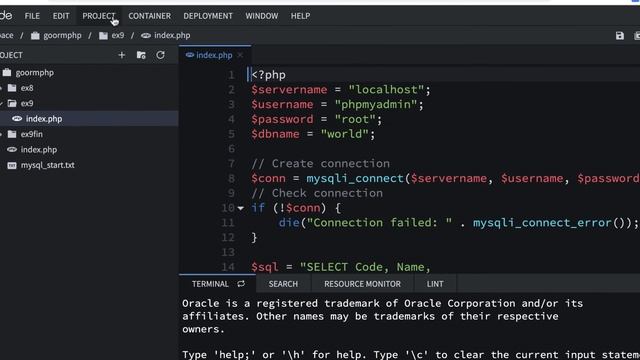Switch to the LINT tab
This screenshot has height=360, width=640.
435,284
